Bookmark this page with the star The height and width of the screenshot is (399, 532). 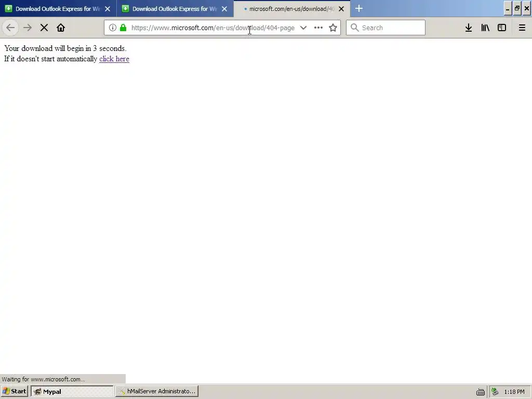click(x=333, y=28)
